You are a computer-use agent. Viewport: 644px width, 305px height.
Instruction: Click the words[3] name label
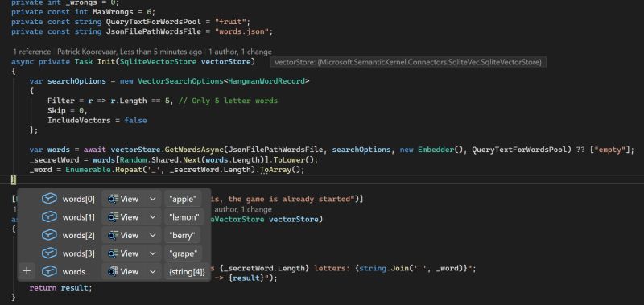tap(78, 253)
